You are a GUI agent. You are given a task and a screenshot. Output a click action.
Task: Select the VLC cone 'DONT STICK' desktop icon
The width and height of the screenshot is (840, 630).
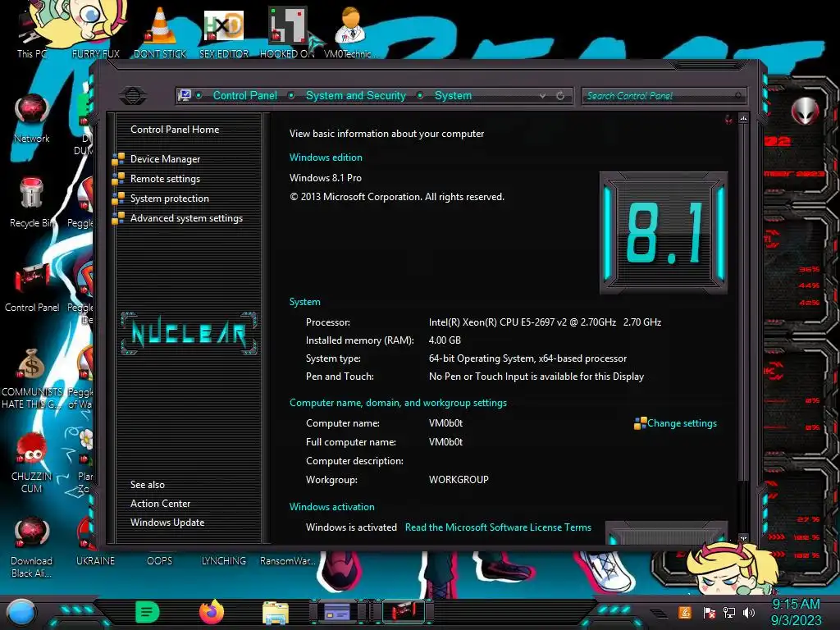[x=160, y=33]
